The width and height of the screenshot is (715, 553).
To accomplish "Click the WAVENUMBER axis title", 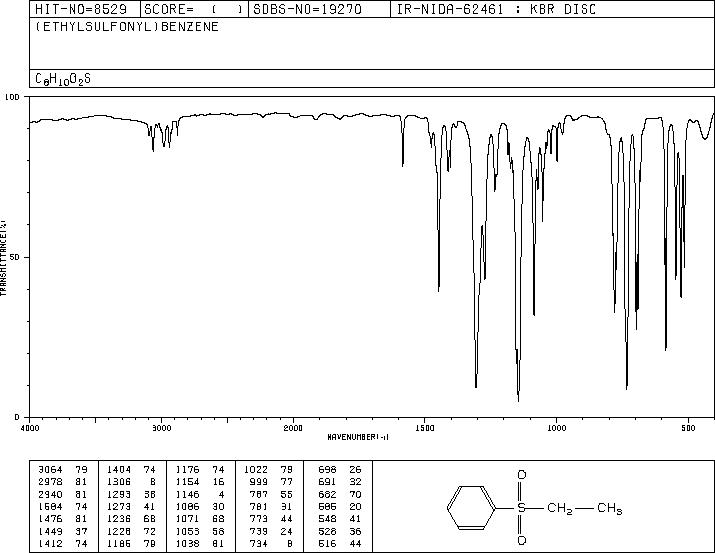I will pyautogui.click(x=358, y=437).
